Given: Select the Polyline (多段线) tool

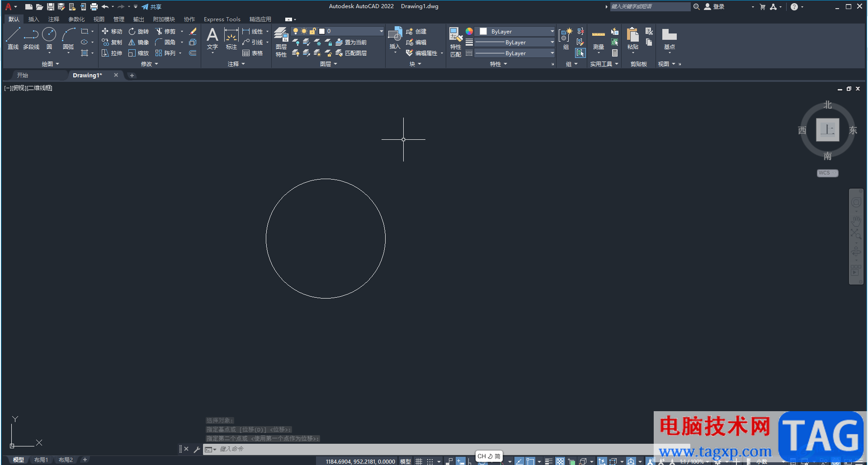Looking at the screenshot, I should (31, 38).
